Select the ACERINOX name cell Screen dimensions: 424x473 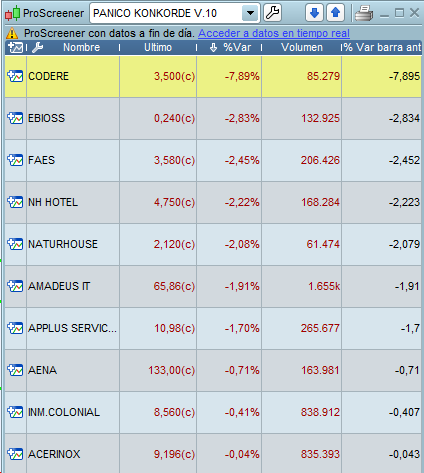[x=73, y=453]
